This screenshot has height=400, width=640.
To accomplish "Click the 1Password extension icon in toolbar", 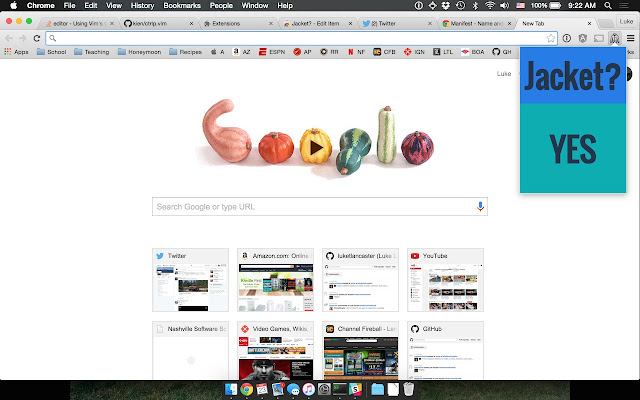I will 567,38.
